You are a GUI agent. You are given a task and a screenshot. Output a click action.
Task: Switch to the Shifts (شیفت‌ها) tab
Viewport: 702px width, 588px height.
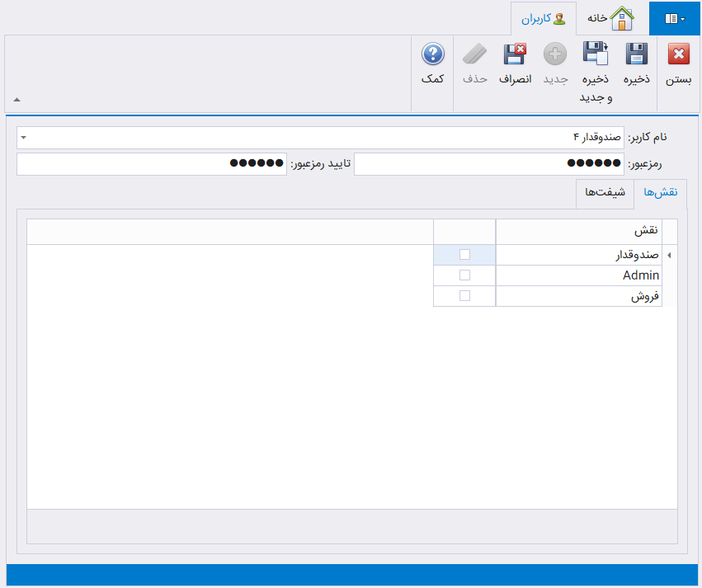(605, 191)
